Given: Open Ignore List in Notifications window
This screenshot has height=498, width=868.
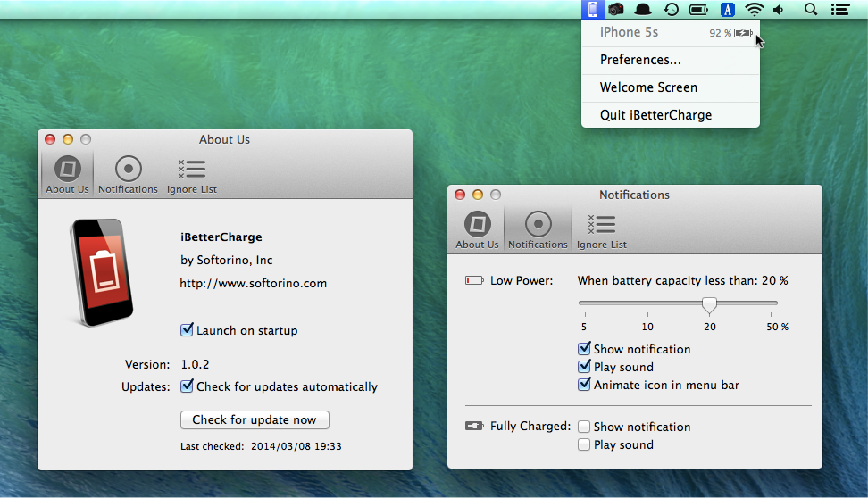Looking at the screenshot, I should (602, 230).
